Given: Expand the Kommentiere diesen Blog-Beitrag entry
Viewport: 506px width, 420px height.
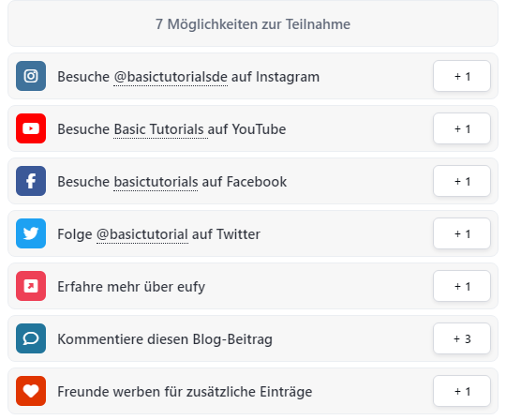Looking at the screenshot, I should click(253, 338).
